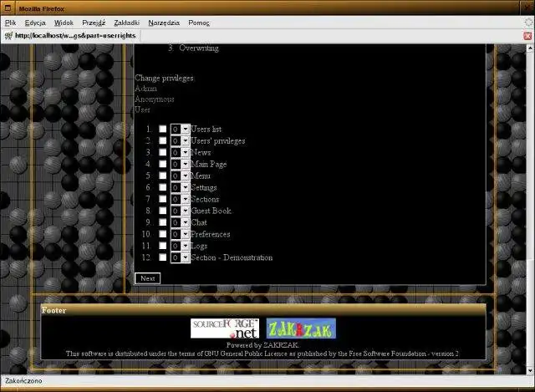Click the Change privileges heading
This screenshot has width=535, height=392.
pos(164,78)
